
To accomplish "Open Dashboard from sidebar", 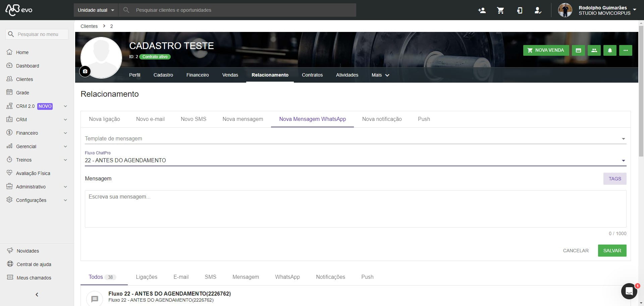I will pyautogui.click(x=28, y=66).
